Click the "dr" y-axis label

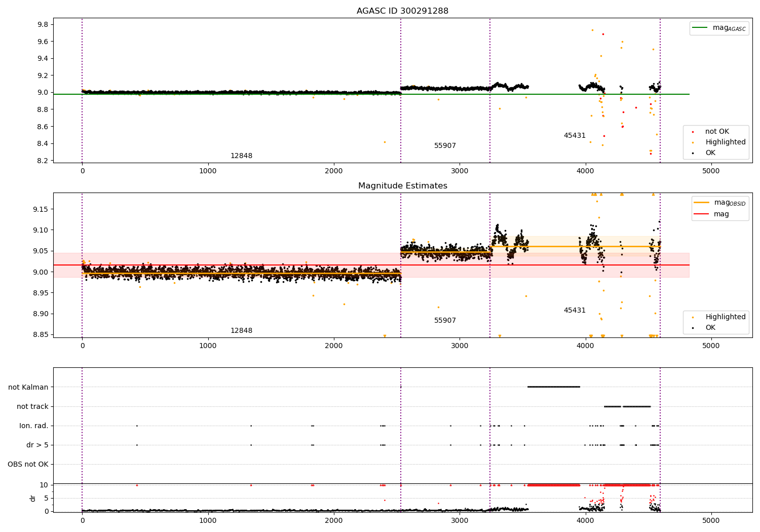(33, 498)
